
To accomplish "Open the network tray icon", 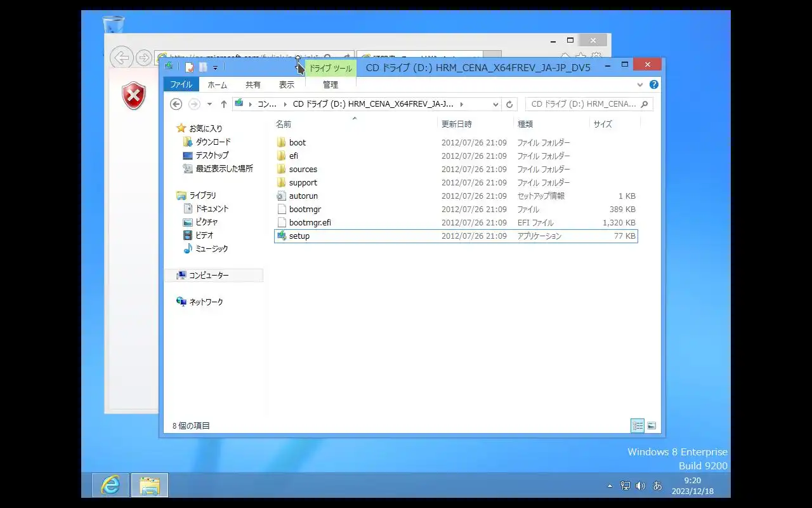I will pyautogui.click(x=625, y=486).
